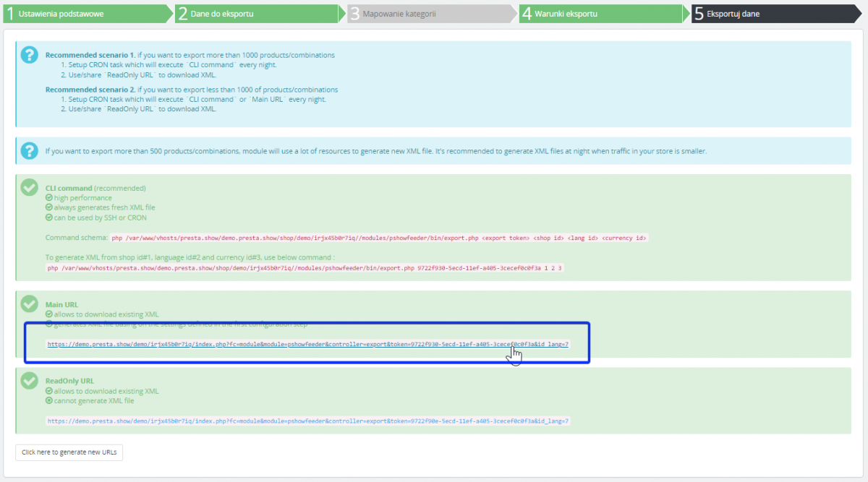Click the check icon beside 'always generates fresh XML file'

pos(48,207)
